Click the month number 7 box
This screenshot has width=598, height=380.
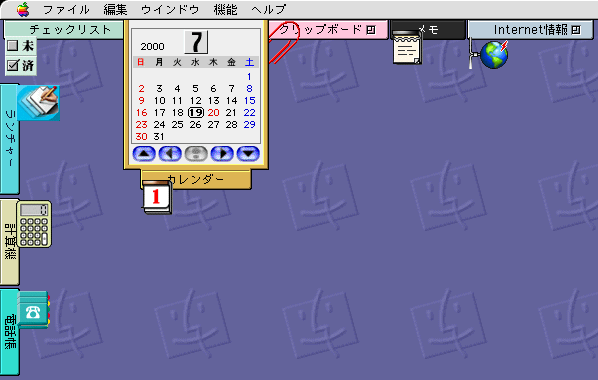196,42
